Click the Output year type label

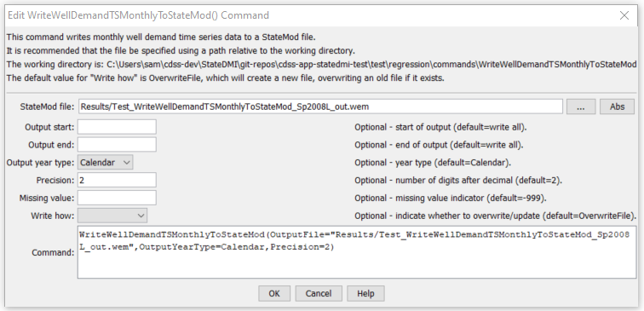point(40,163)
